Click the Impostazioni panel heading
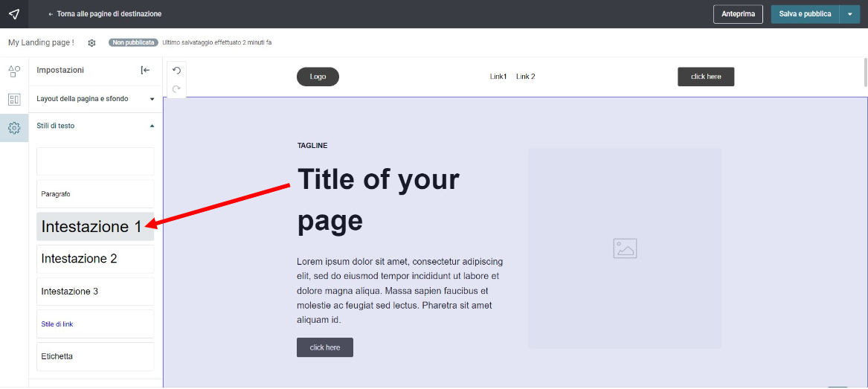The image size is (868, 389). 60,70
